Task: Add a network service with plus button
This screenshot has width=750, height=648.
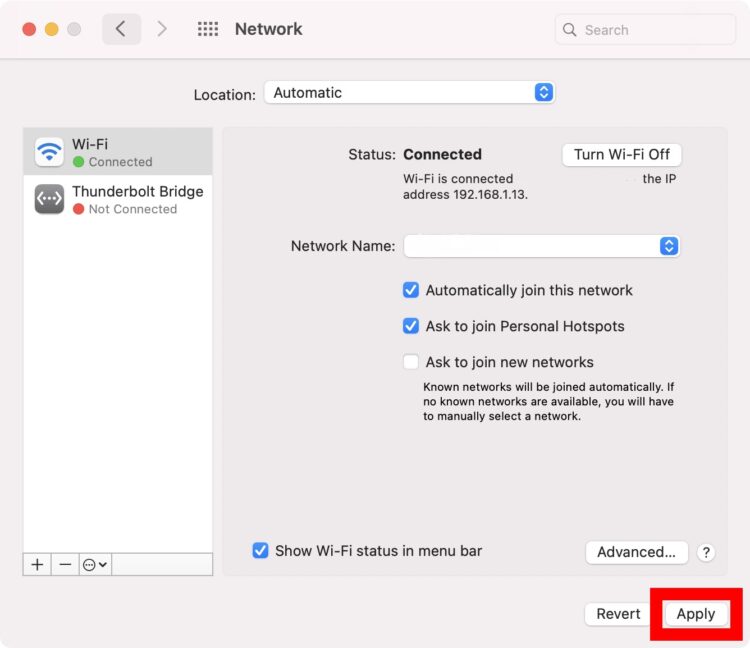Action: point(37,564)
